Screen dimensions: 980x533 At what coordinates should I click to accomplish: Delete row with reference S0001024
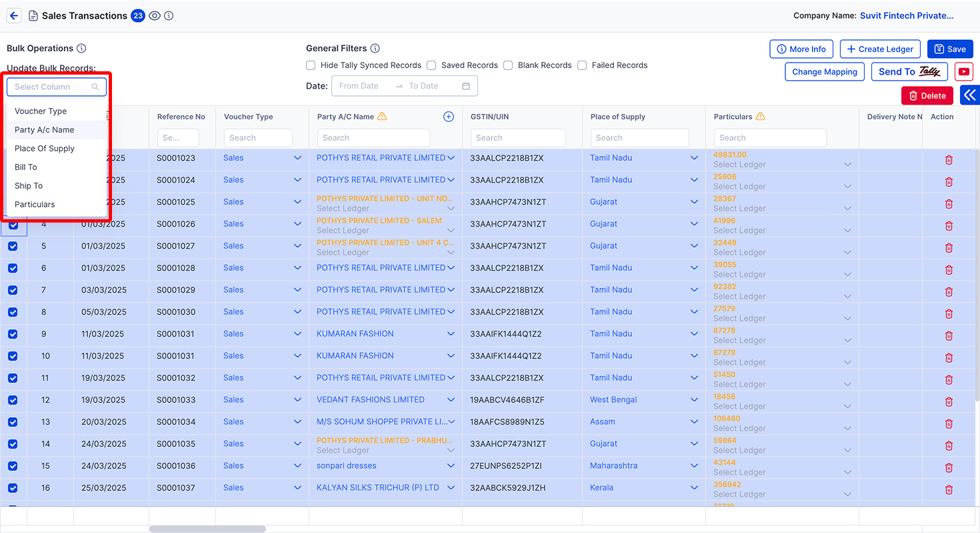(949, 182)
